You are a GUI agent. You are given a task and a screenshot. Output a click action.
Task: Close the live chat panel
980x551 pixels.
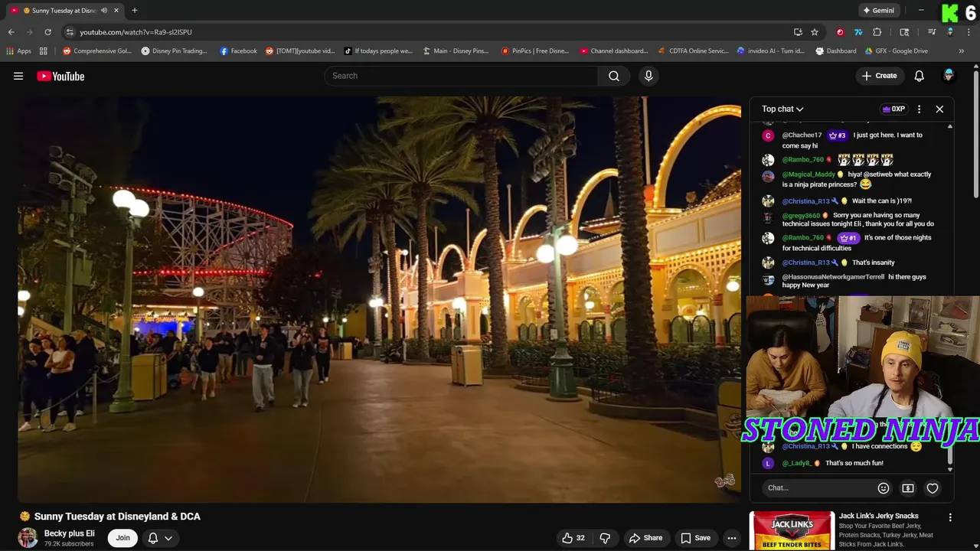click(939, 109)
